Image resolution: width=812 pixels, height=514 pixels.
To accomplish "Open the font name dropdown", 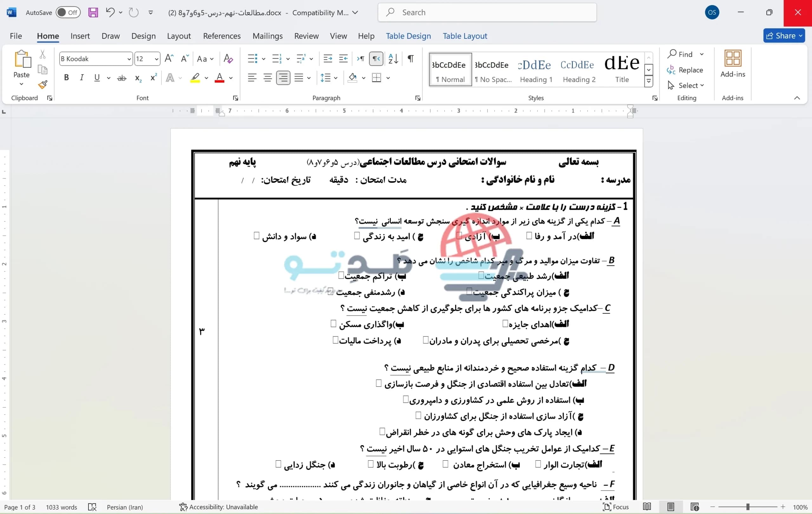I will click(129, 59).
